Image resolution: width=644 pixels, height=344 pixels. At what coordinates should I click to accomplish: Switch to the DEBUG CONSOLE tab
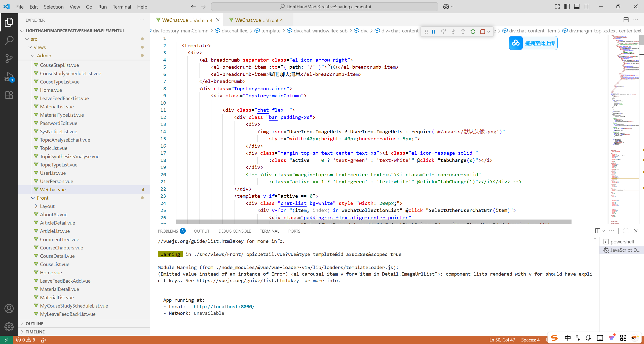tap(235, 231)
